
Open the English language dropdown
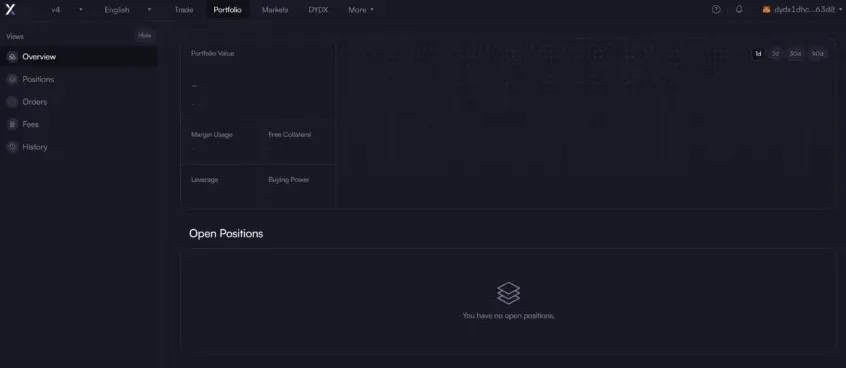pyautogui.click(x=127, y=10)
